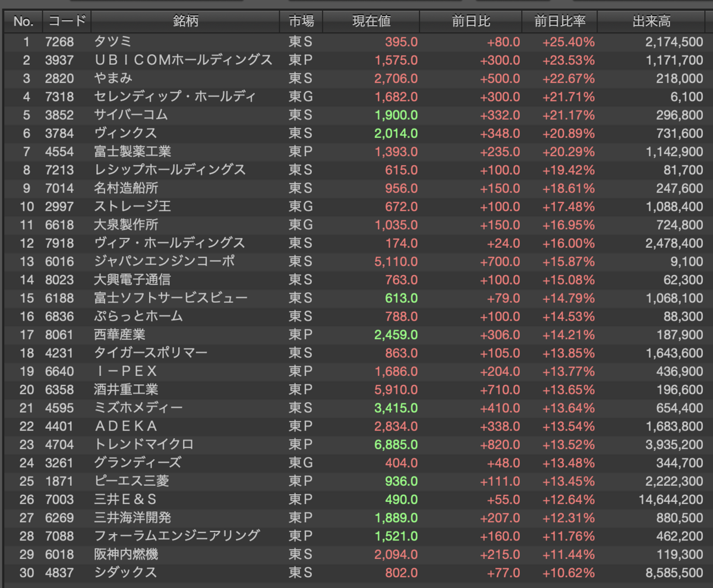The height and width of the screenshot is (588, 713).
Task: Click current price 395.0
Action: [x=401, y=42]
